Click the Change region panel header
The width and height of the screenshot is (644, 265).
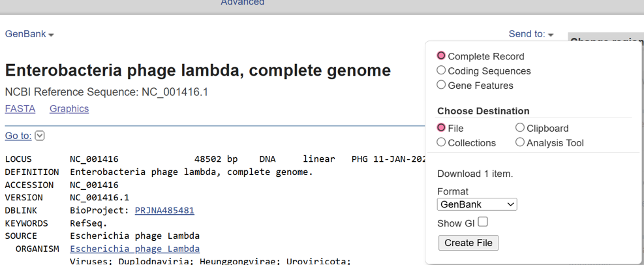tap(606, 40)
